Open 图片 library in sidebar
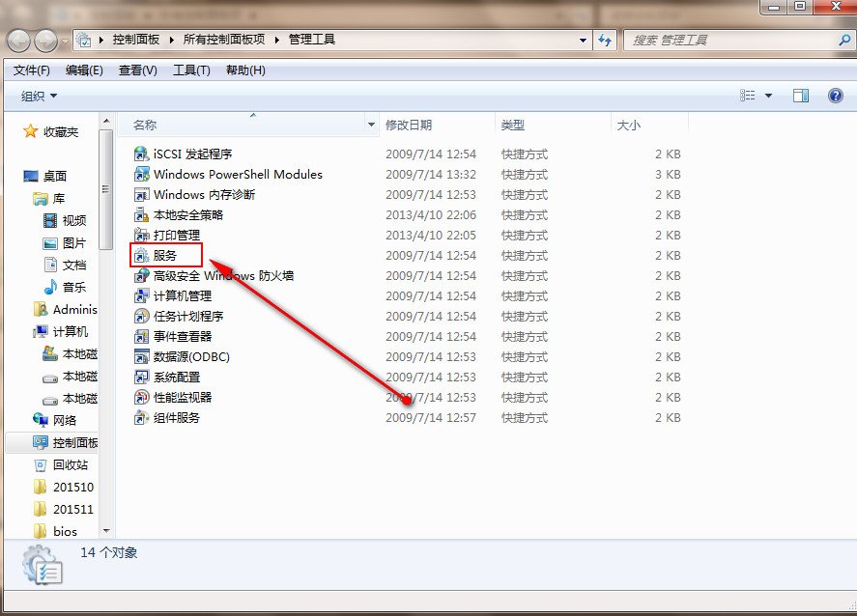 point(65,243)
